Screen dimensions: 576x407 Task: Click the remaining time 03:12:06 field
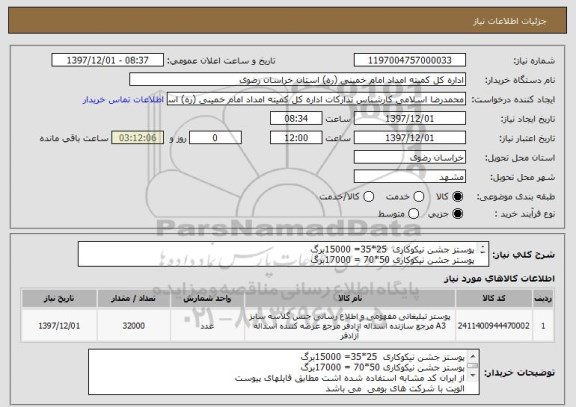138,138
